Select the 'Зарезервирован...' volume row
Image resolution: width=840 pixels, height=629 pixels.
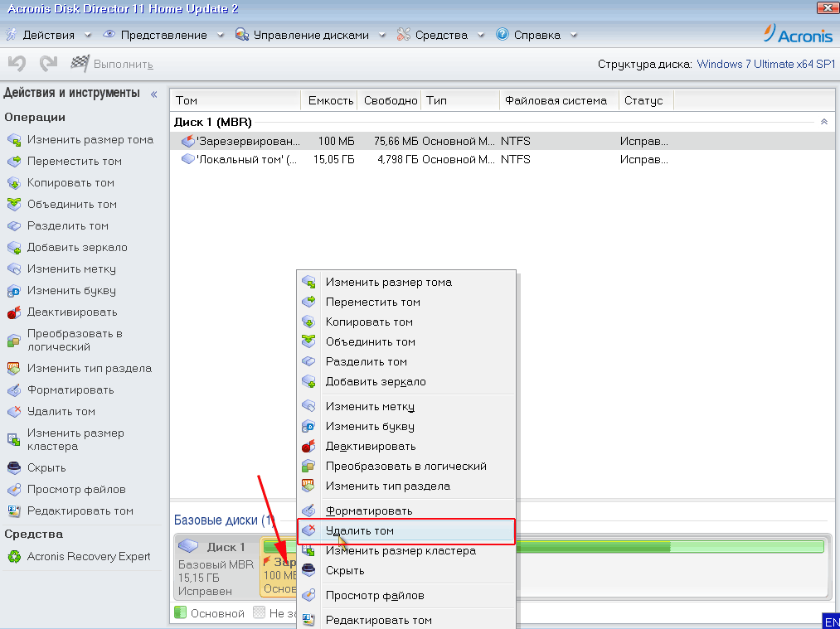tap(502, 142)
